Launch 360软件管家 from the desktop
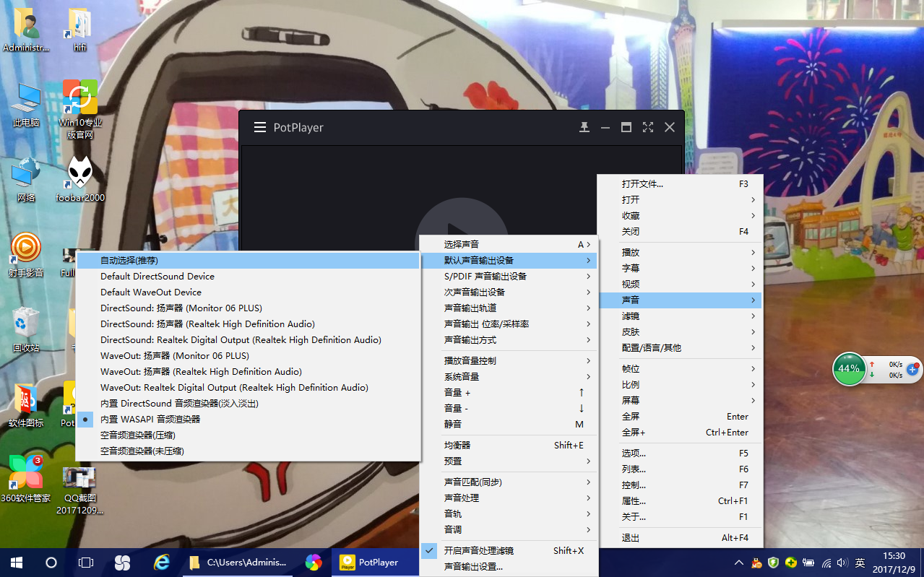 [x=26, y=473]
